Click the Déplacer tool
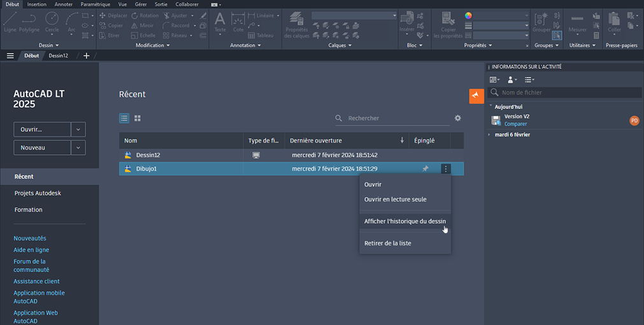The width and height of the screenshot is (644, 325). click(113, 16)
